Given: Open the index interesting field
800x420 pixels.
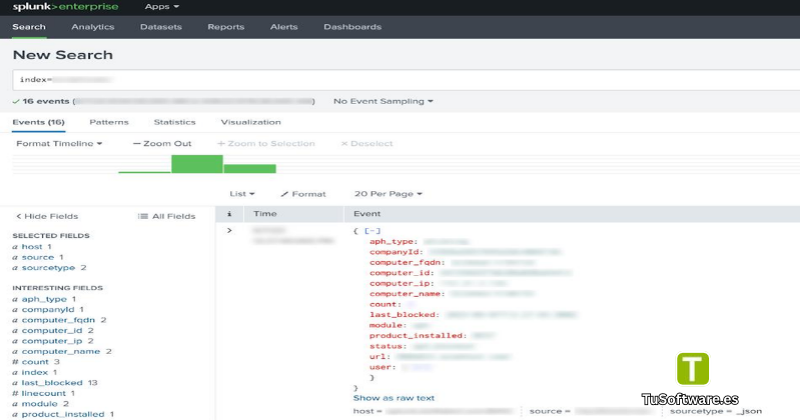Looking at the screenshot, I should point(34,373).
